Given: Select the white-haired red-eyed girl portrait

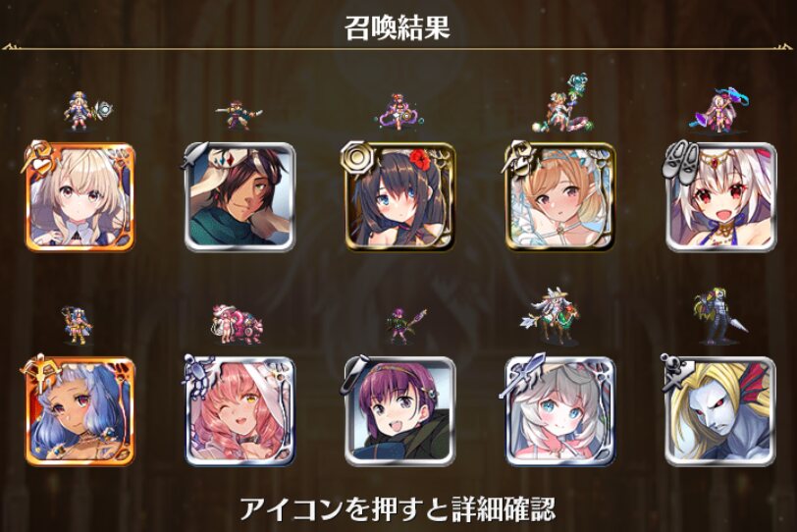Looking at the screenshot, I should [x=720, y=197].
